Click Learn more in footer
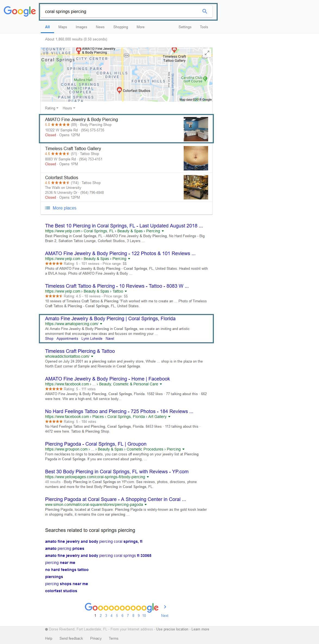Screen dimensions: 319x644 [200, 629]
